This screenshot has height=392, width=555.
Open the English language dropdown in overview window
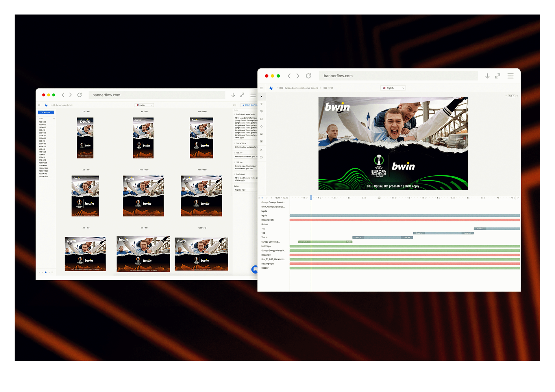[x=144, y=105]
